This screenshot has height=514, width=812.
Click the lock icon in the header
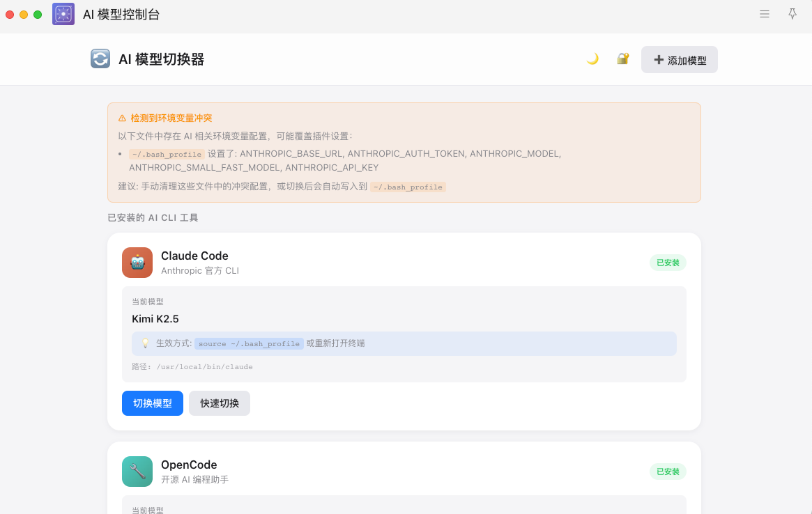tap(622, 59)
